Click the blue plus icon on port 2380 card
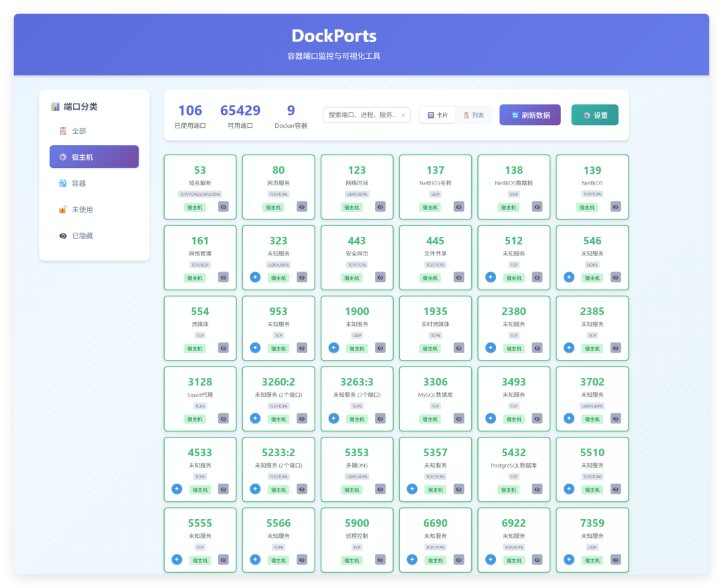The image size is (723, 588). coord(491,348)
